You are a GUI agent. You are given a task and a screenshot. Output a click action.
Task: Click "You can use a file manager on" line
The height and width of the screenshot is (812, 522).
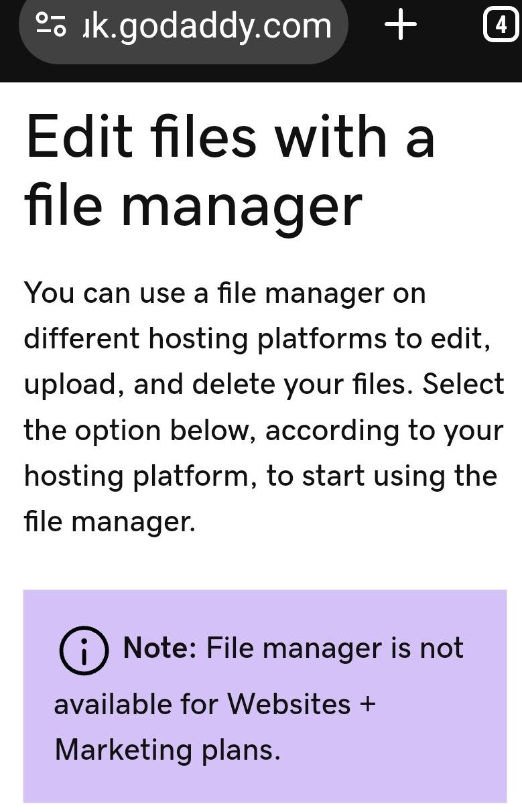coord(224,293)
